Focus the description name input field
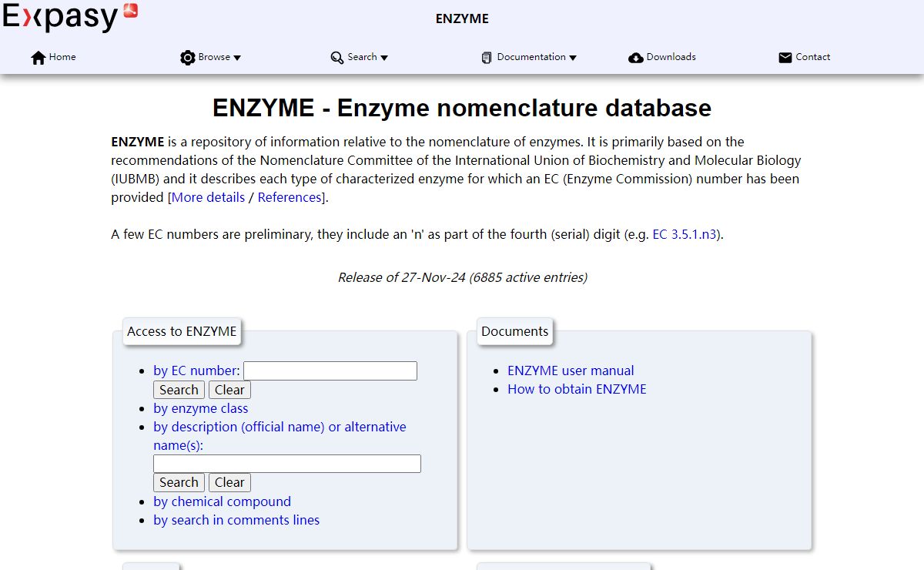This screenshot has width=924, height=570. point(287,464)
